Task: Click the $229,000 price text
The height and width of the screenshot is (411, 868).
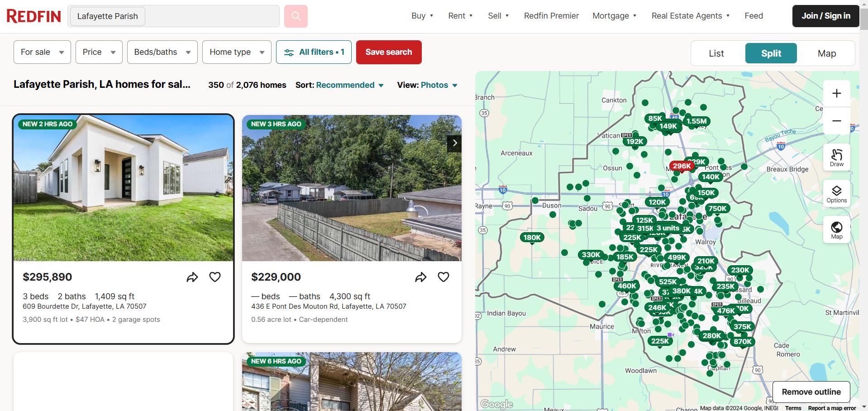Action: (x=276, y=277)
